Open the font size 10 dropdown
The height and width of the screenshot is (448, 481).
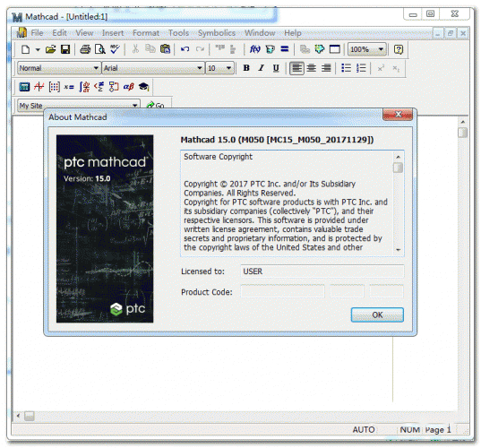pyautogui.click(x=228, y=68)
